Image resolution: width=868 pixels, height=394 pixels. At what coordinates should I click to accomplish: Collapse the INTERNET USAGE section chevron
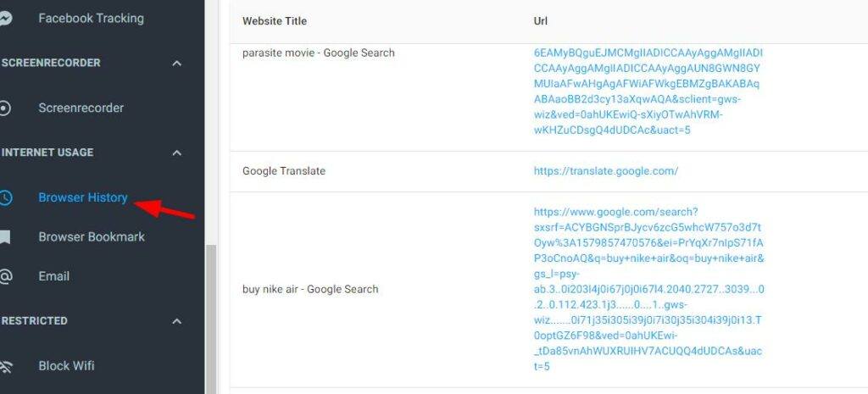[176, 153]
